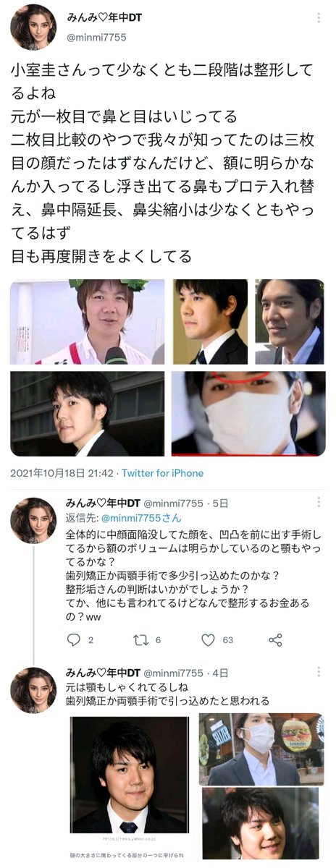Click the reply speech bubble icon
The height and width of the screenshot is (868, 336).
click(x=73, y=639)
